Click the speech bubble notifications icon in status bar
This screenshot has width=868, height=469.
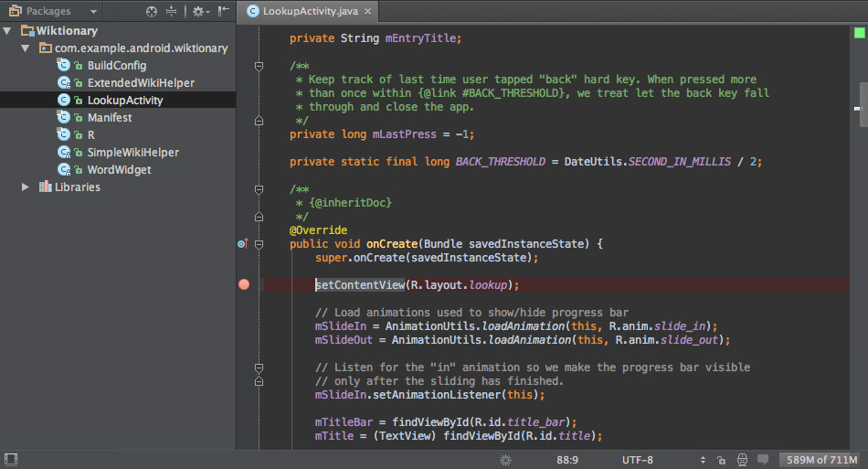763,459
